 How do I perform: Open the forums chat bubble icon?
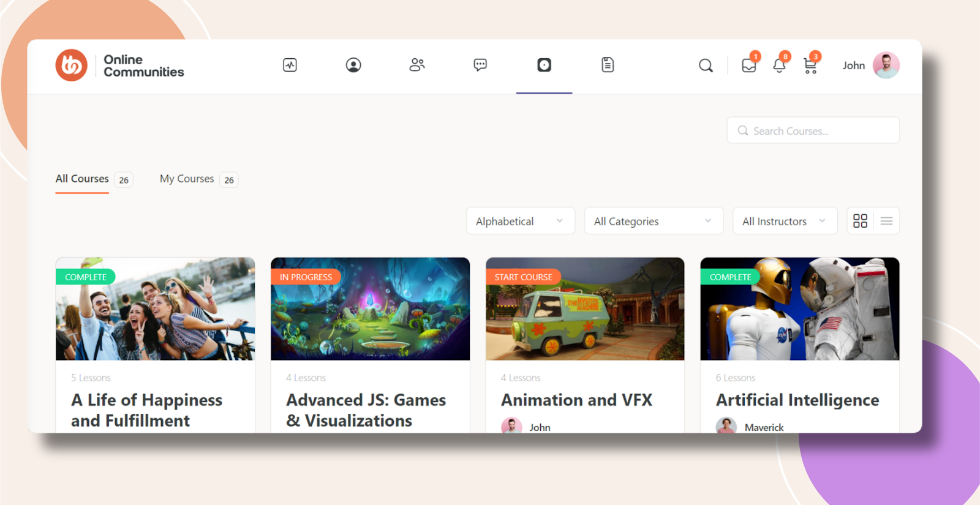pos(480,65)
